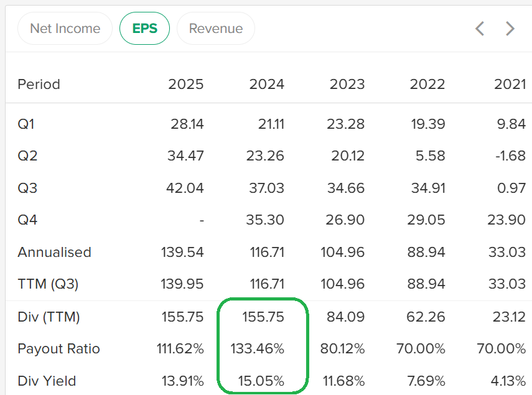Image resolution: width=532 pixels, height=395 pixels.
Task: Click the Q3 2025 value 42.04
Action: coord(185,188)
